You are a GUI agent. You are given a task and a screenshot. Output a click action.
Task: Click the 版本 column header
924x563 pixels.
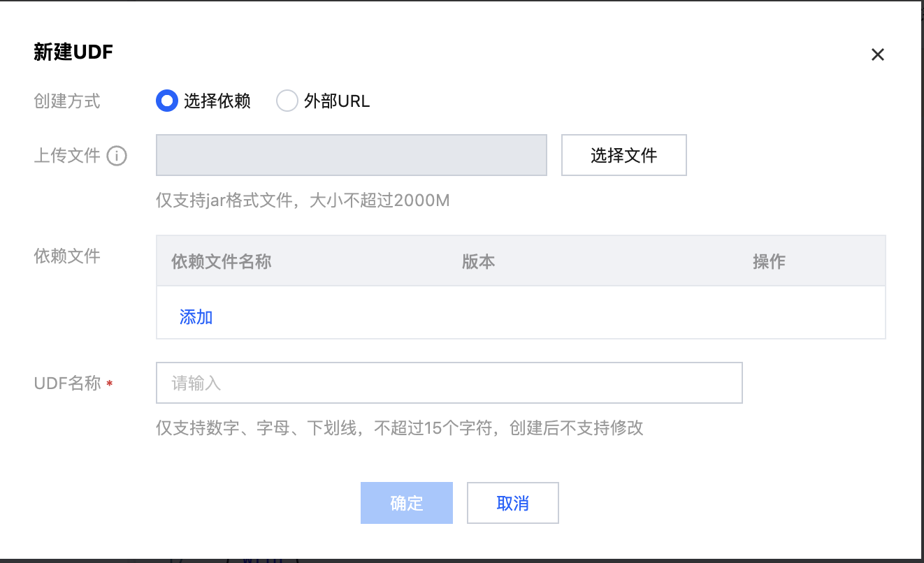(x=478, y=261)
